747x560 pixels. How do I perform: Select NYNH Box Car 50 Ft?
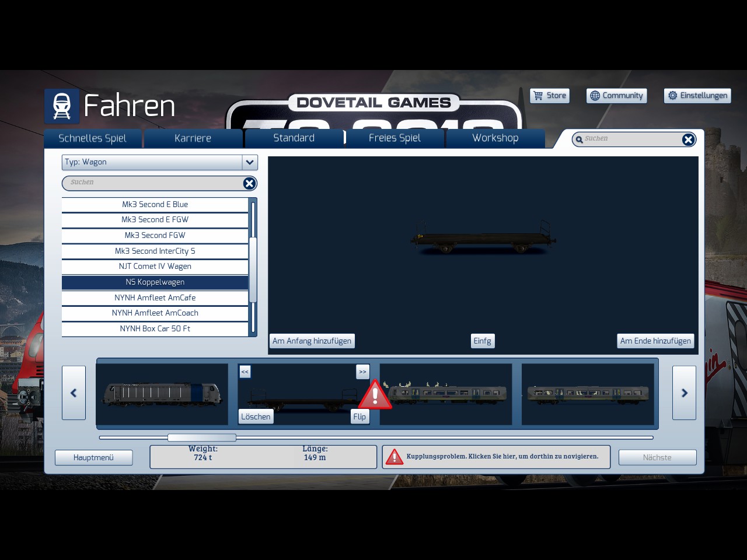pos(155,329)
